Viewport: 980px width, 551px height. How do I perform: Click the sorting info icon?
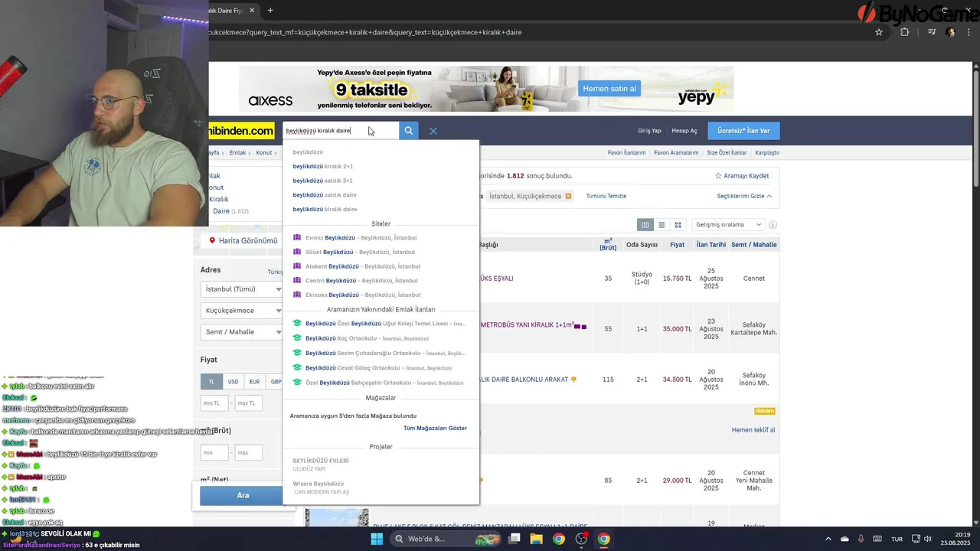(x=773, y=225)
